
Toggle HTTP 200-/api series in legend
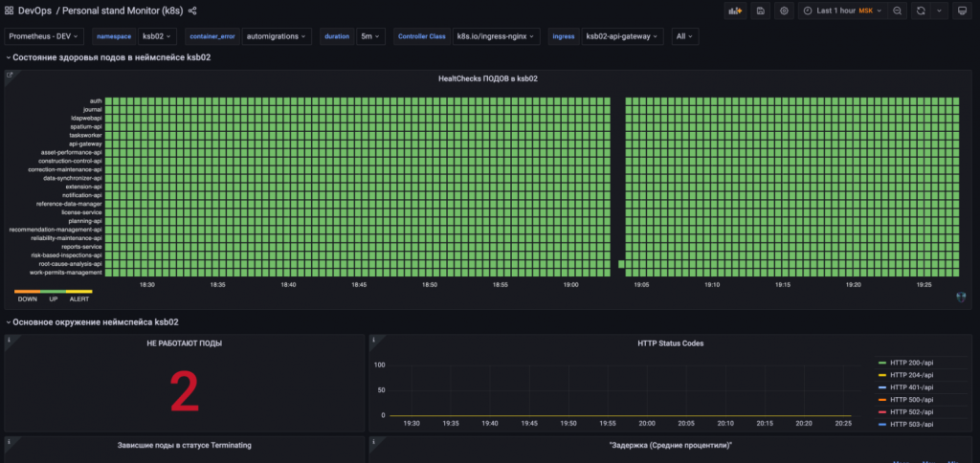click(910, 363)
